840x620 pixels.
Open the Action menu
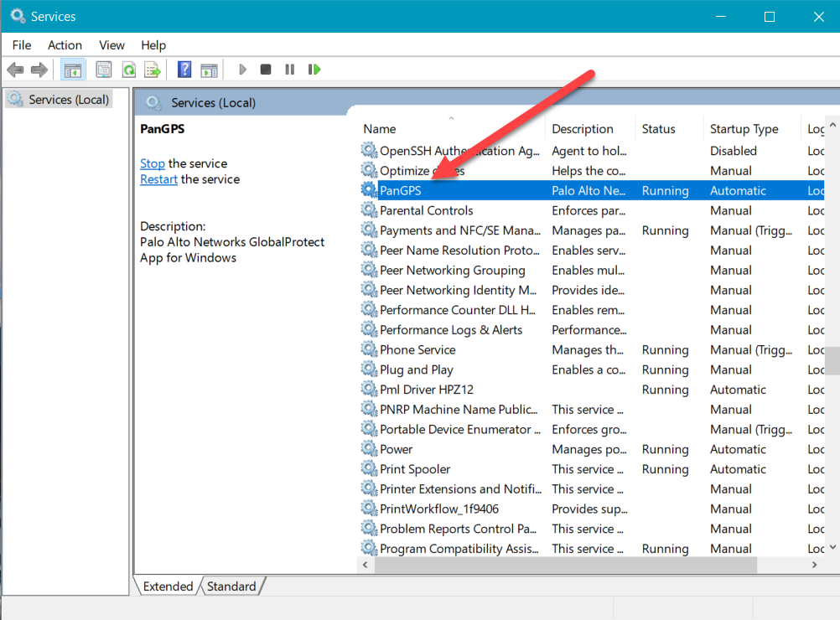tap(65, 45)
